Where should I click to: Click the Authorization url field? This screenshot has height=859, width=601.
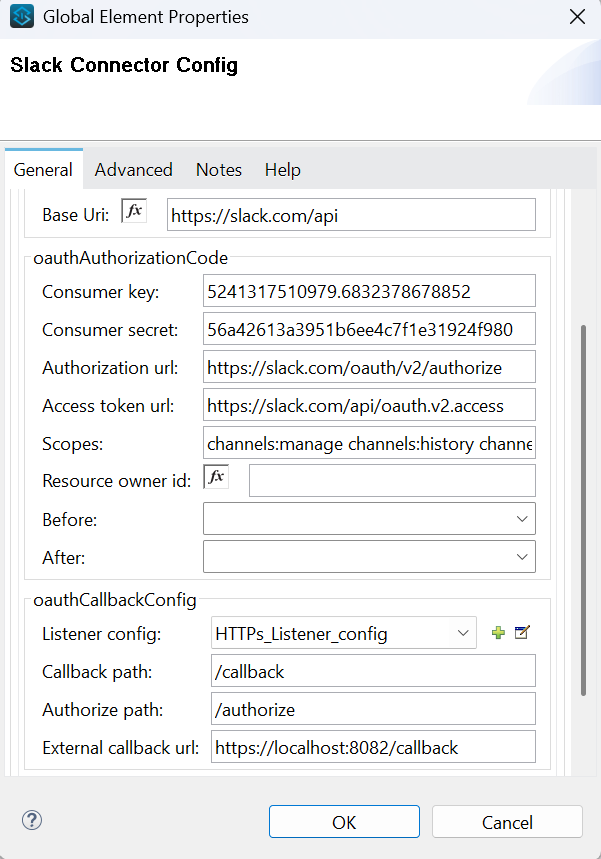[369, 366]
